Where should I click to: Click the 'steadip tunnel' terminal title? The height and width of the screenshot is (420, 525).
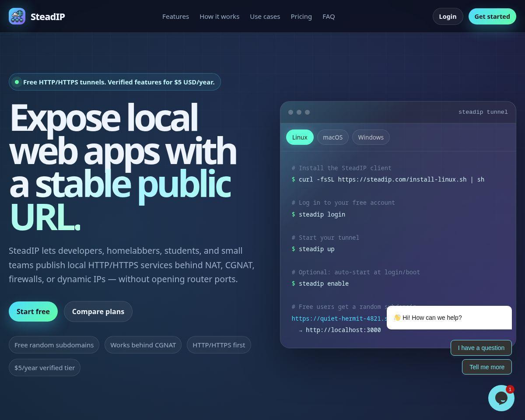click(x=483, y=112)
